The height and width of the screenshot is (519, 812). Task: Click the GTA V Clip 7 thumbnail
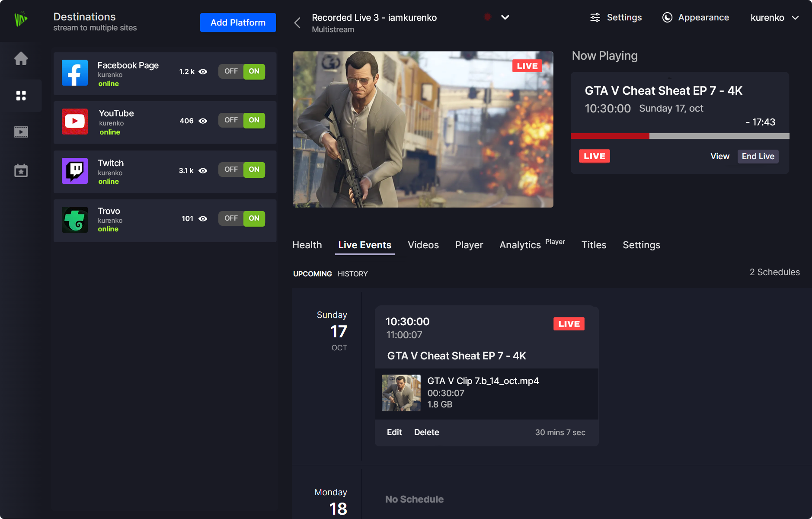point(401,393)
